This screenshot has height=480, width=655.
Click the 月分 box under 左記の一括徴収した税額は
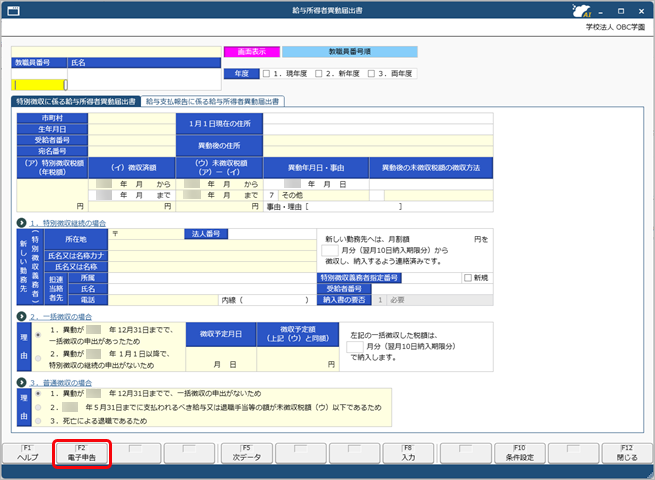tap(355, 346)
